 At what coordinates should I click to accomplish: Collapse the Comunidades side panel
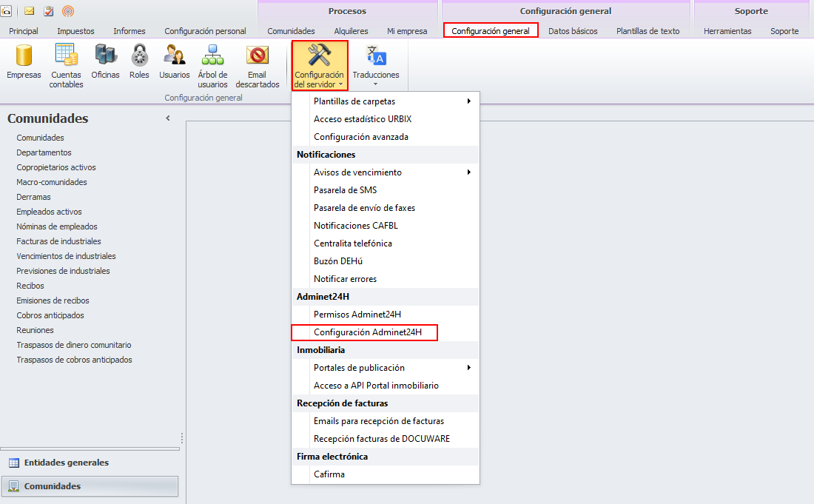168,118
